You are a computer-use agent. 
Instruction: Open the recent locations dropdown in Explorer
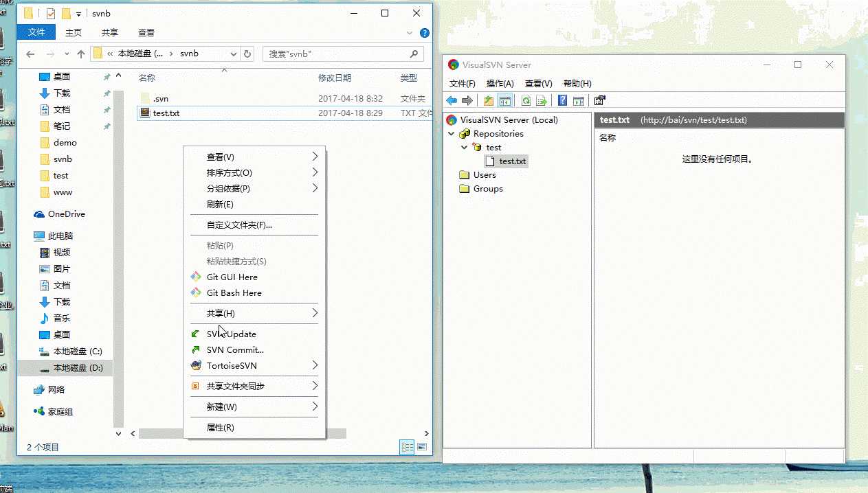(x=67, y=54)
